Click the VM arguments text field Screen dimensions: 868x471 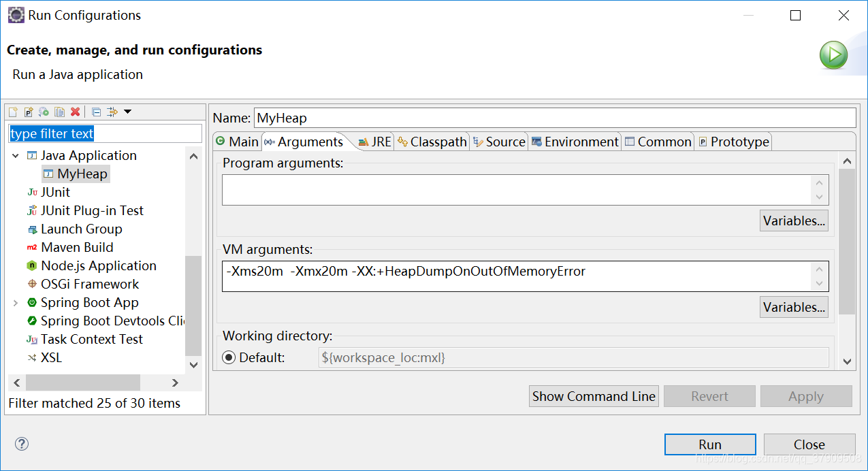pyautogui.click(x=517, y=276)
